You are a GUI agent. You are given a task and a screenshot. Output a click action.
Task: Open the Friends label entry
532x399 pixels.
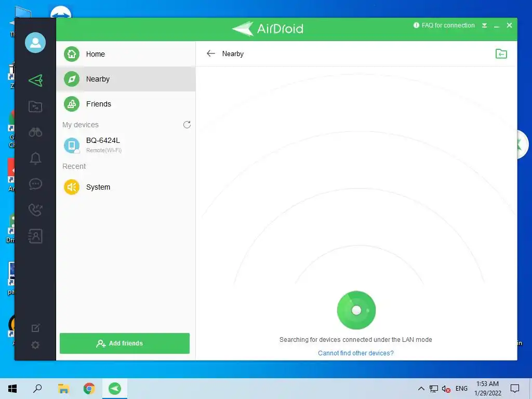[x=98, y=104]
